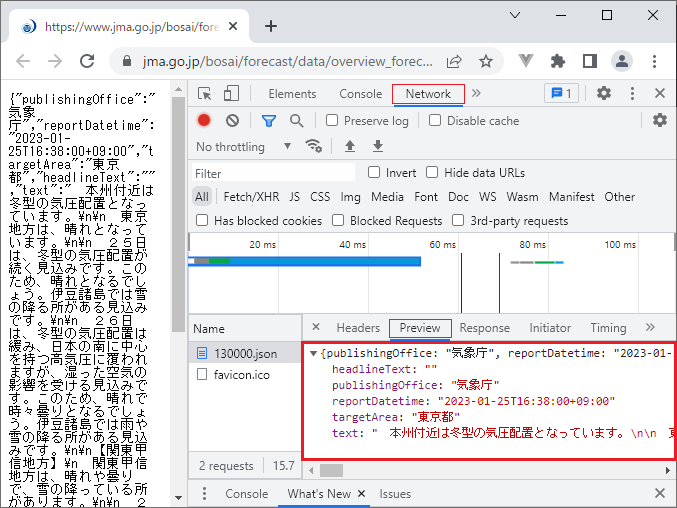View site security lock icon

click(127, 61)
